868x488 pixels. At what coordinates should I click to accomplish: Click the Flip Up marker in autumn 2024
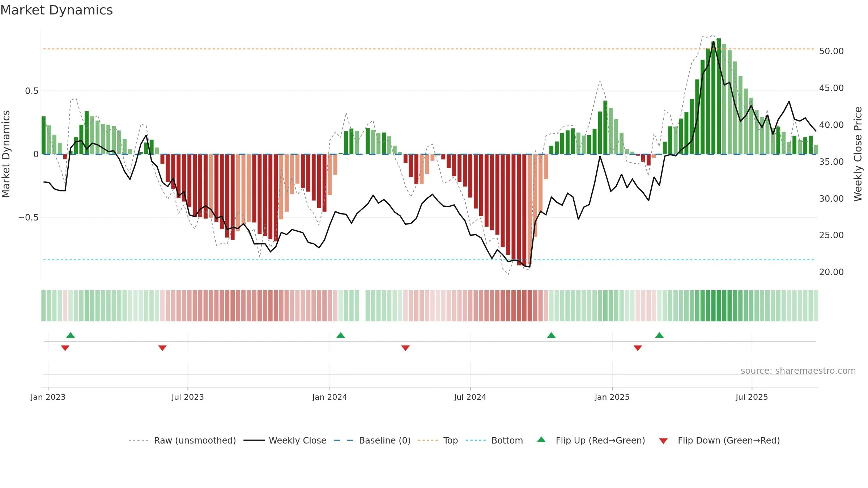551,335
